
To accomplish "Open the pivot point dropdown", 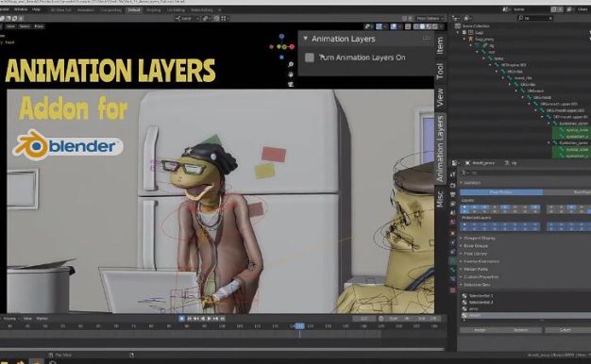I will (206, 18).
